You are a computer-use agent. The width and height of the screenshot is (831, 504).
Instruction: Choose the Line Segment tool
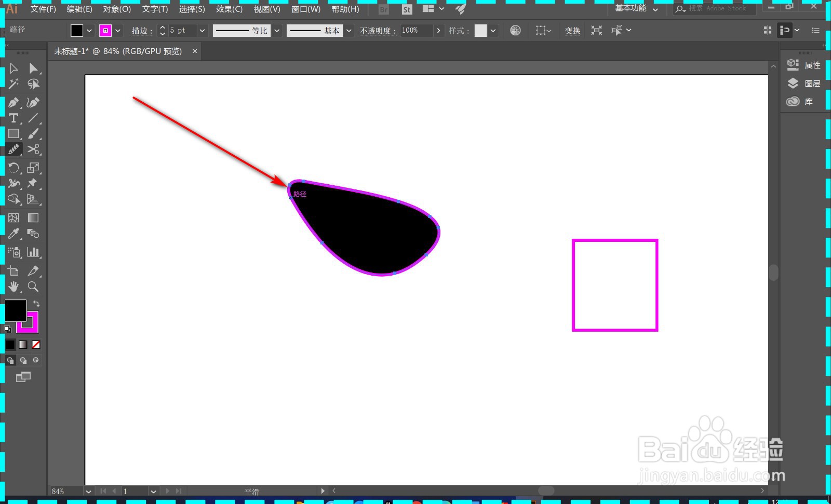pyautogui.click(x=33, y=118)
